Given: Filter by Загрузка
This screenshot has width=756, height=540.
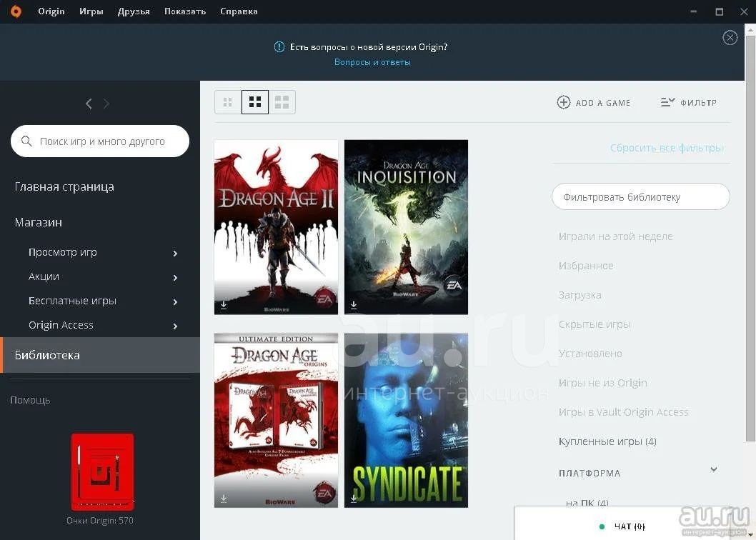Looking at the screenshot, I should 580,296.
